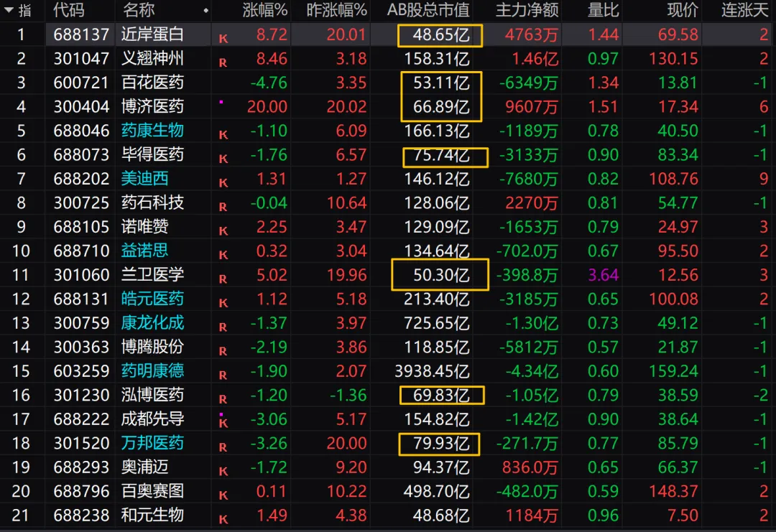Click stock code 603259
Screen dimensions: 776x532
pyautogui.click(x=81, y=371)
